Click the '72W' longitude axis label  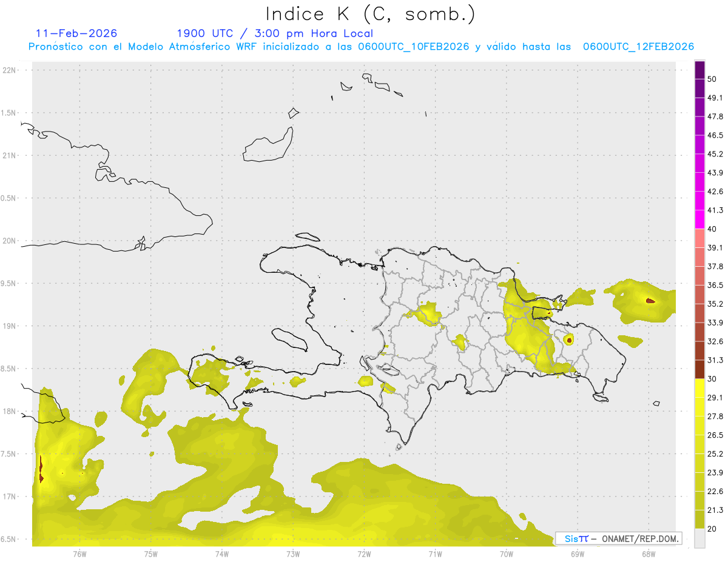coord(364,554)
